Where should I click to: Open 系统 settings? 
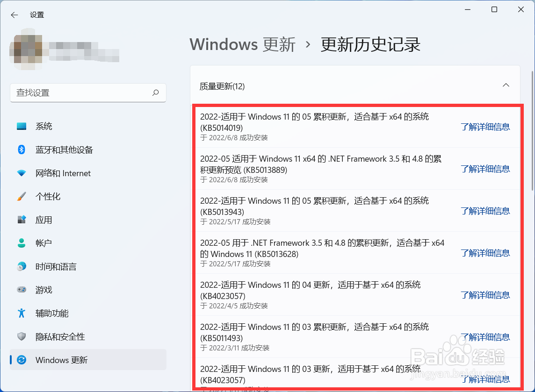[x=88, y=127]
